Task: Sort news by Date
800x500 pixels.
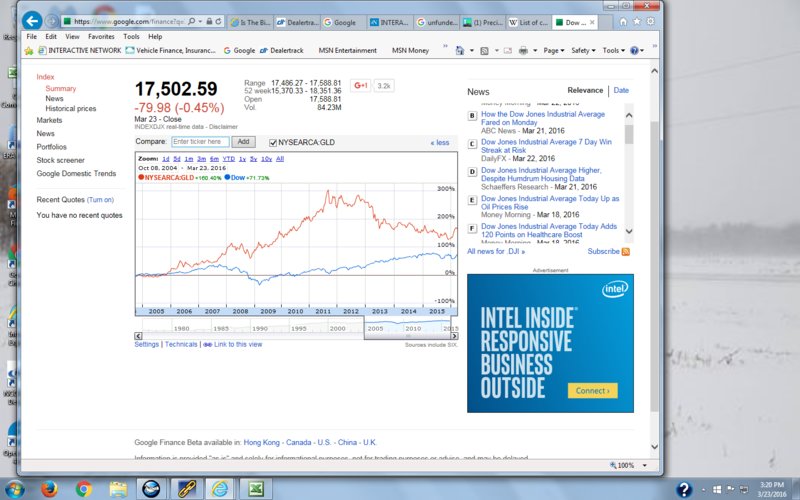Action: 621,90
